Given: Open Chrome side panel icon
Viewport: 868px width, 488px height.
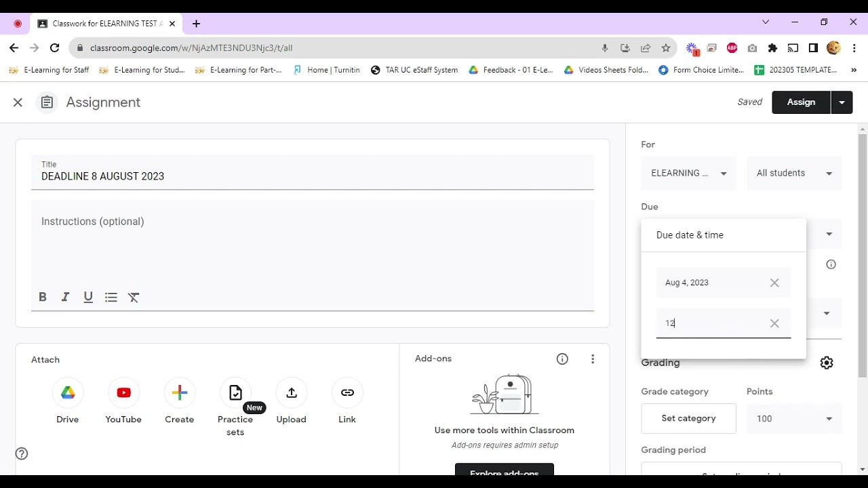Looking at the screenshot, I should [x=813, y=48].
